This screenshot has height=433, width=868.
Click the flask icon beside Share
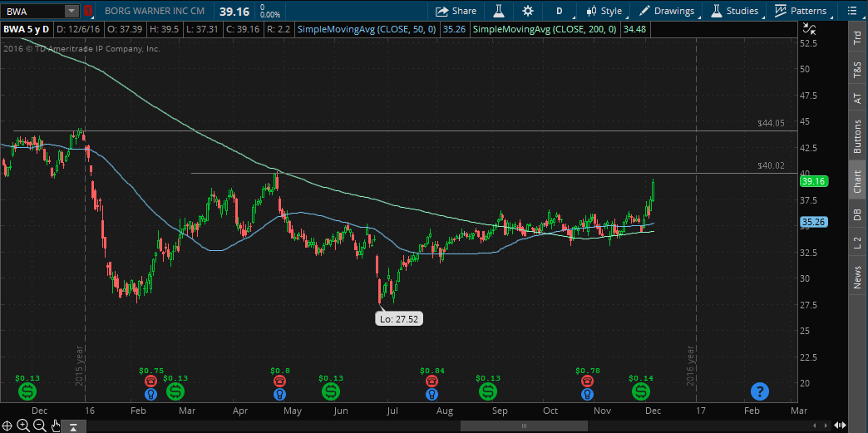click(x=499, y=11)
